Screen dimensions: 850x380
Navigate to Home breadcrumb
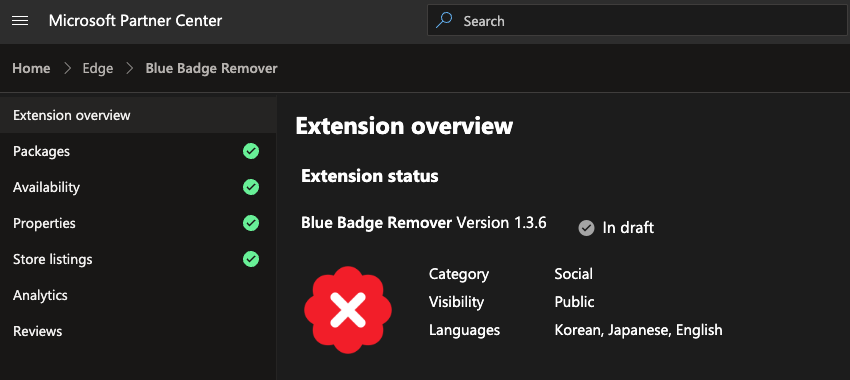click(31, 68)
